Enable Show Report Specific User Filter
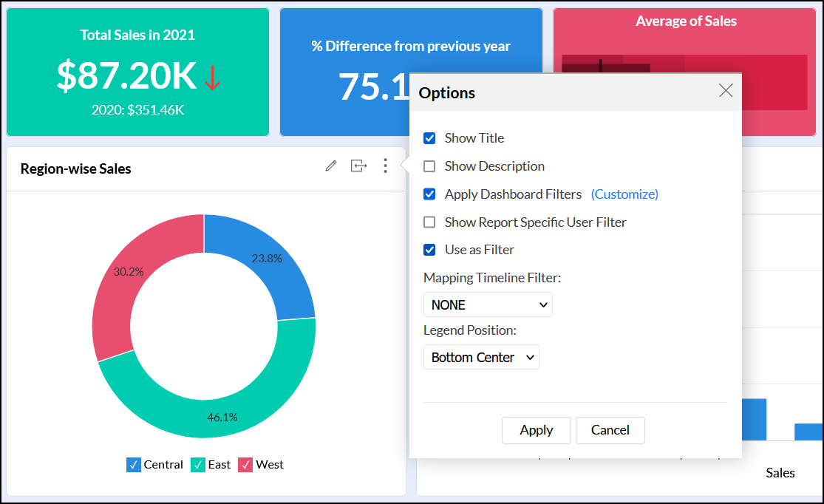This screenshot has height=504, width=824. 429,222
